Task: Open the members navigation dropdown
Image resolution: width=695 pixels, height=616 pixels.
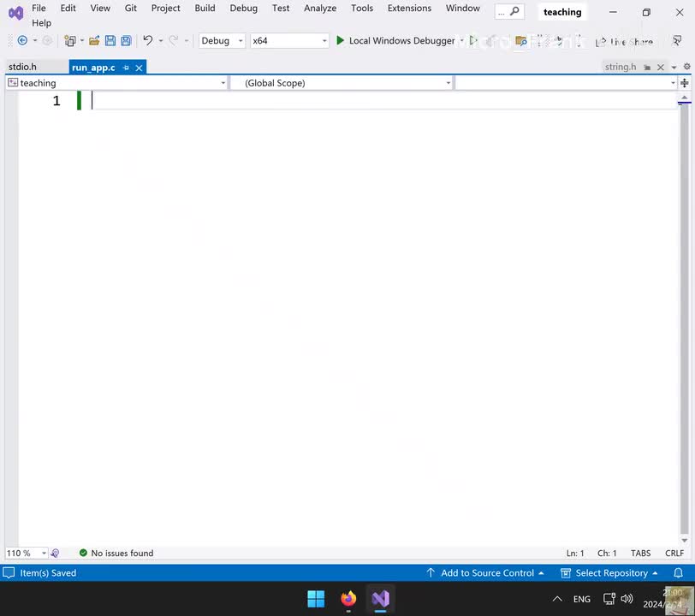Action: (566, 83)
